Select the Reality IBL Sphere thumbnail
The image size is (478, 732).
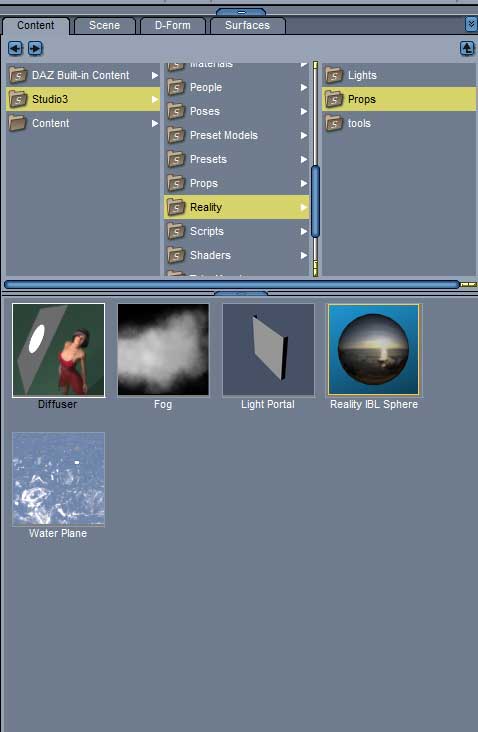[x=373, y=350]
